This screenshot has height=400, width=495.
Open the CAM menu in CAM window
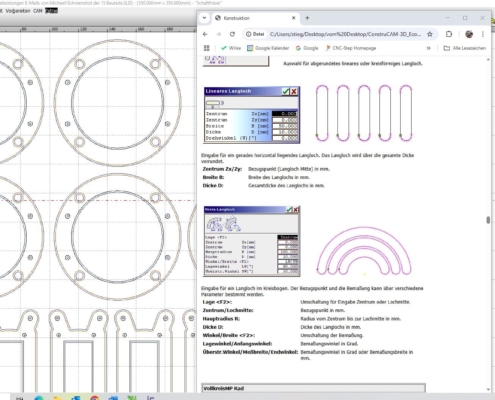coord(38,11)
